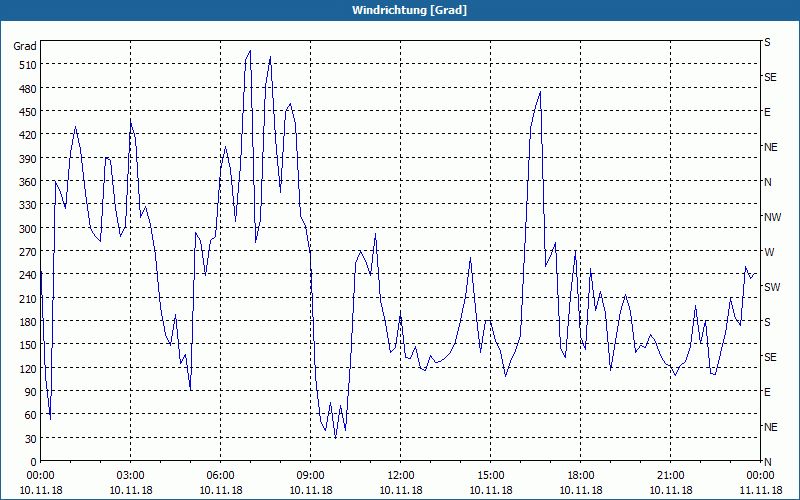Click the 00:00 label at axis start
This screenshot has width=800, height=500.
(x=41, y=476)
